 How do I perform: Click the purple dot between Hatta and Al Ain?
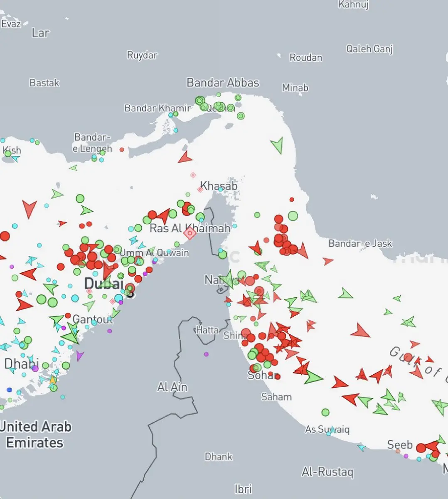click(x=206, y=354)
